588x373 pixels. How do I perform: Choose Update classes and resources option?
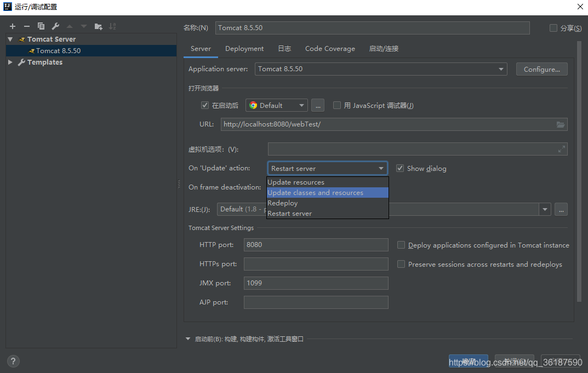[x=327, y=193]
